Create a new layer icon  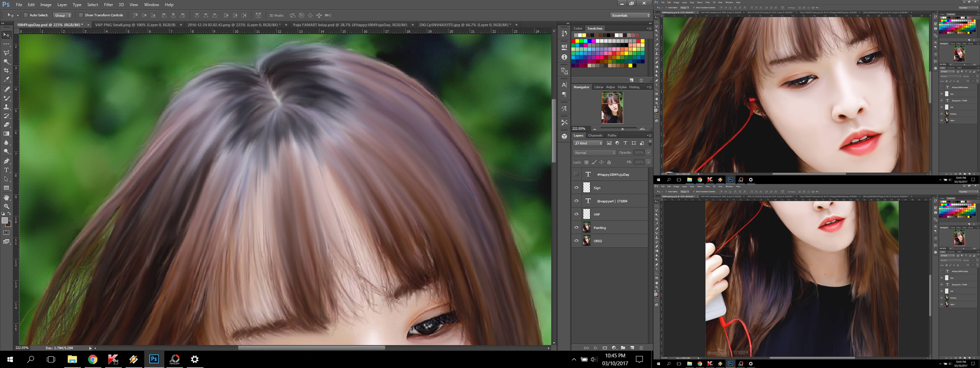632,348
